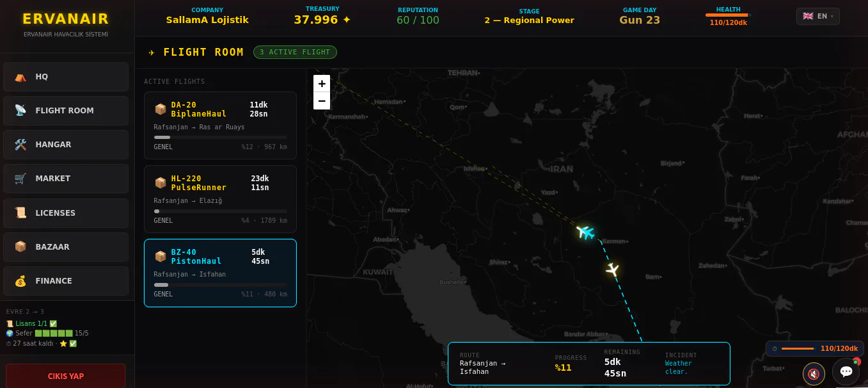Open the Bazaar section
The image size is (868, 388).
pos(66,247)
